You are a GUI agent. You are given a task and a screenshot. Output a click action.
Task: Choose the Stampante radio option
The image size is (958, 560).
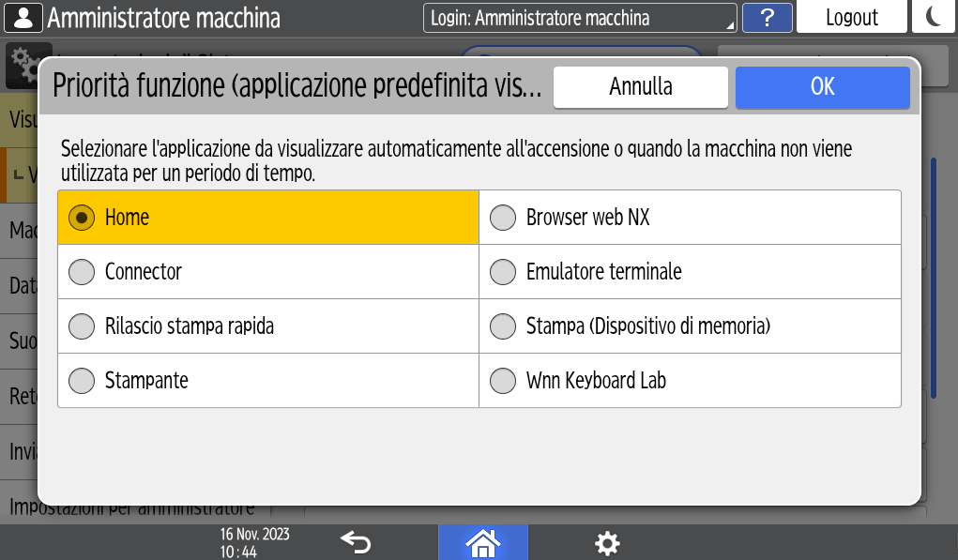(83, 381)
